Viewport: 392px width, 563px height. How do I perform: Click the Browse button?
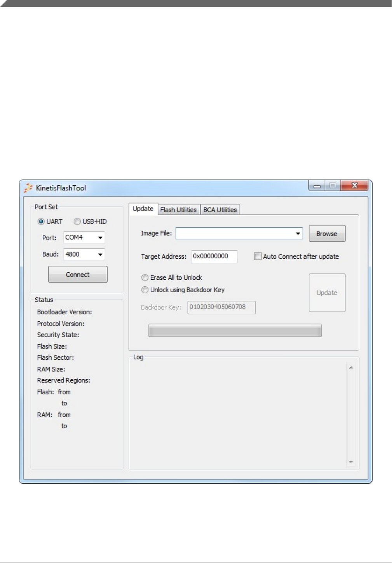pyautogui.click(x=327, y=234)
